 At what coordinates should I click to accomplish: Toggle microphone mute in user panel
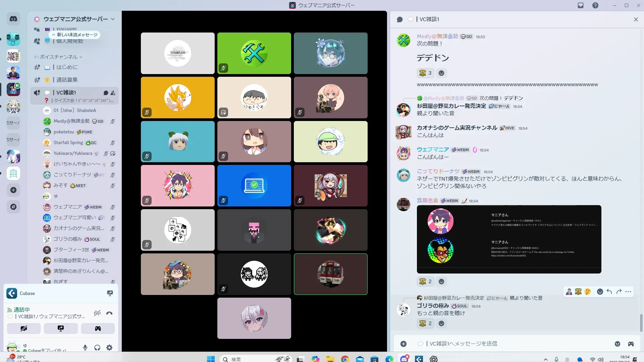pyautogui.click(x=85, y=348)
